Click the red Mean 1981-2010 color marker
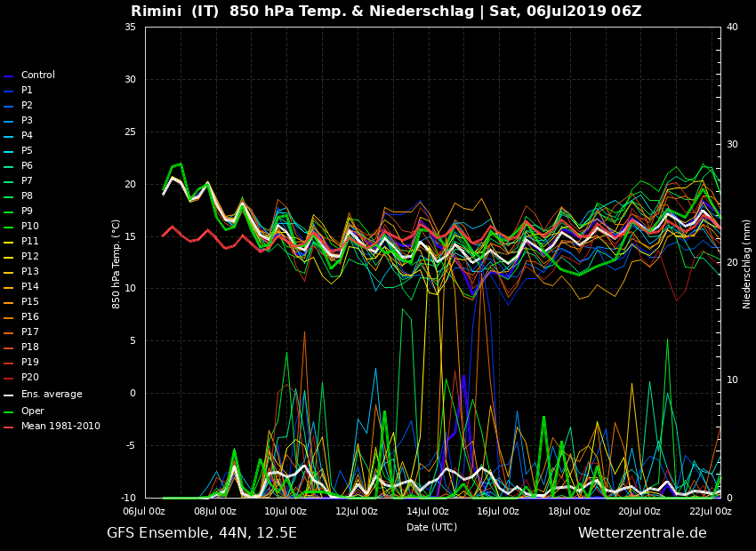Image resolution: width=756 pixels, height=551 pixels. (8, 427)
